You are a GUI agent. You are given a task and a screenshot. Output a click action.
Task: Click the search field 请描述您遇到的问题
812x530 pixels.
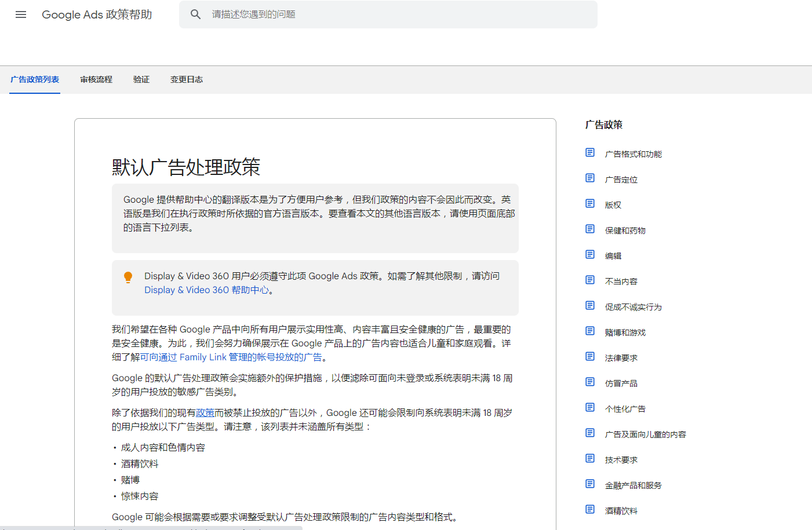388,14
